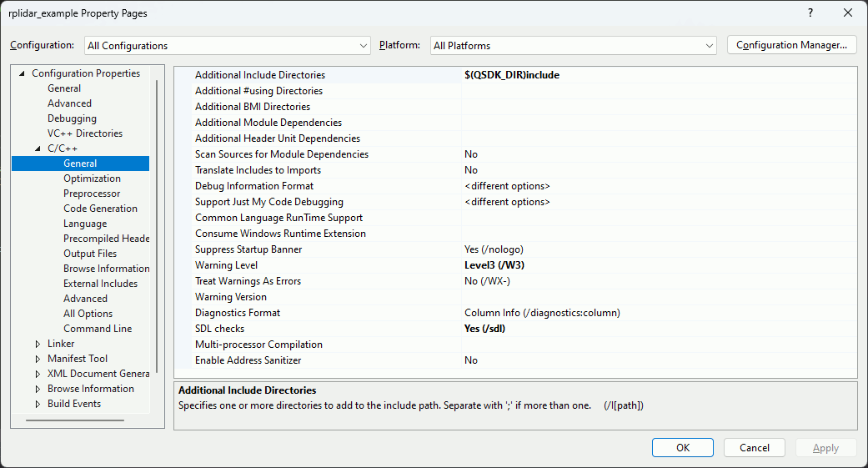Click the Apply button
868x468 pixels.
point(825,447)
